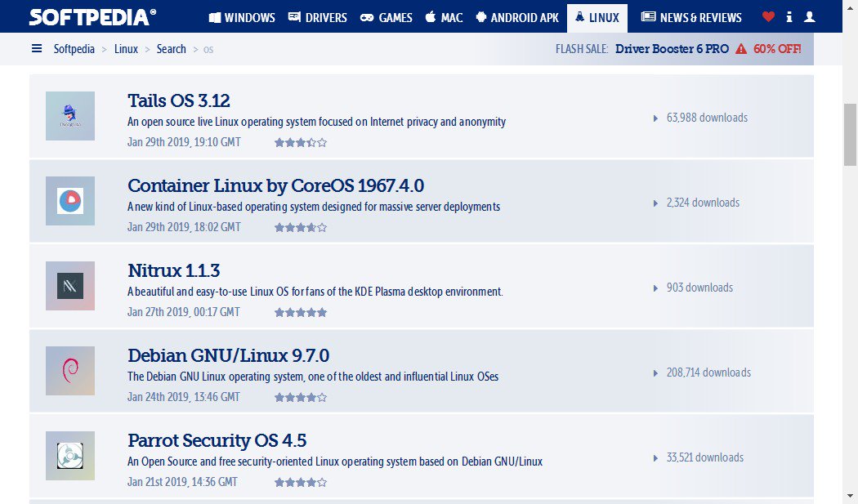The width and height of the screenshot is (858, 504).
Task: Click the Container Linux description text
Action: coord(314,207)
